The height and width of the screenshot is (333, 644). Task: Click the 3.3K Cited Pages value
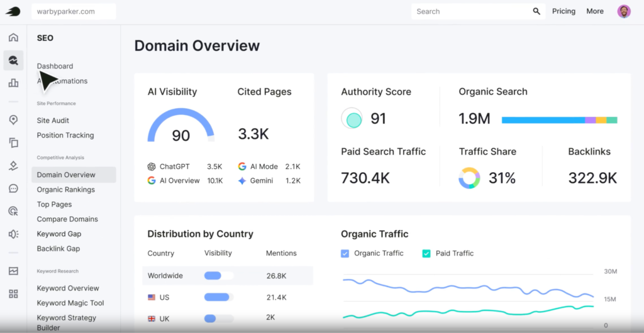pyautogui.click(x=253, y=134)
